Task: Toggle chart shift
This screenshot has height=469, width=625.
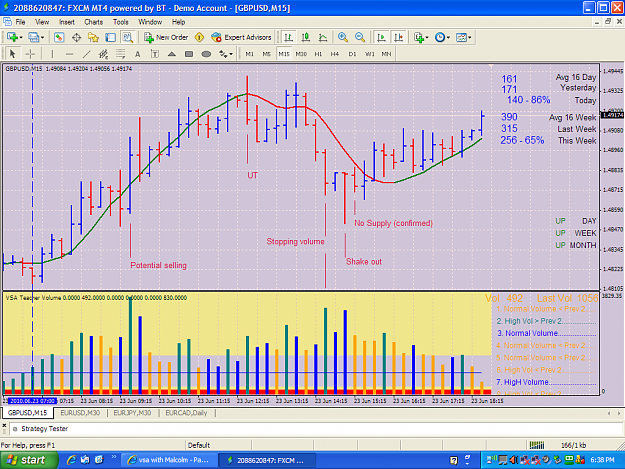Action: point(399,37)
